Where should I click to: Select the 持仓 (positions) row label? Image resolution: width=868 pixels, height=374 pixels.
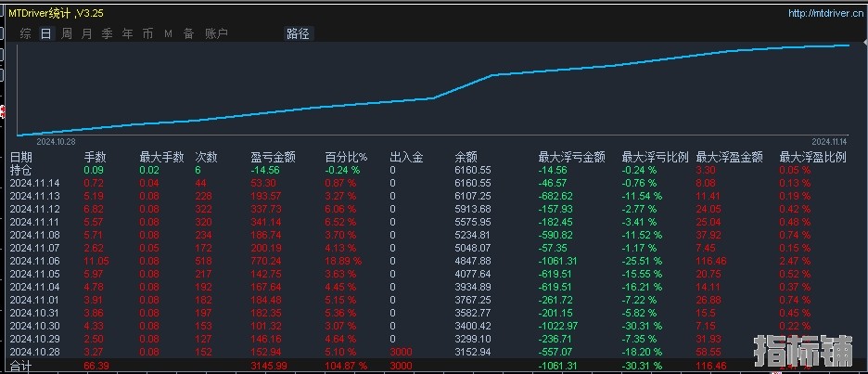20,171
